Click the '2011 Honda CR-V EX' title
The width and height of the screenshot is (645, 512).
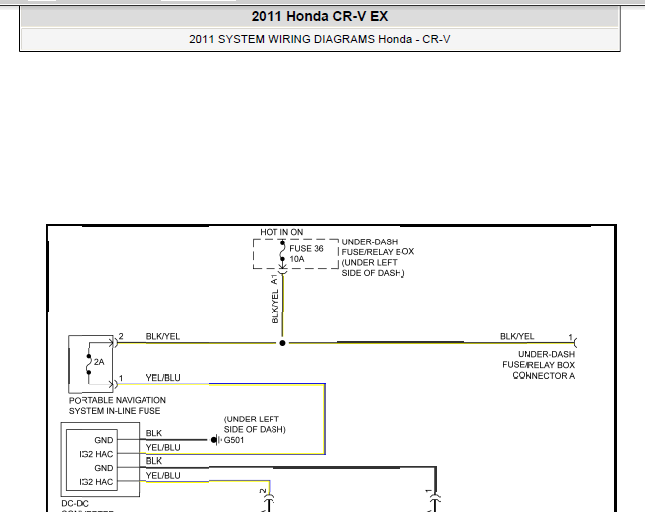[320, 16]
